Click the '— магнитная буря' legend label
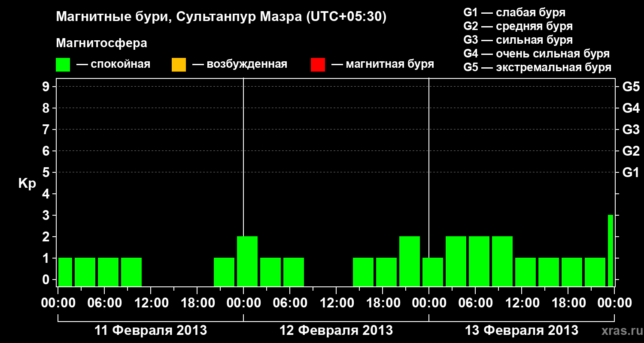644x343 pixels. [383, 65]
